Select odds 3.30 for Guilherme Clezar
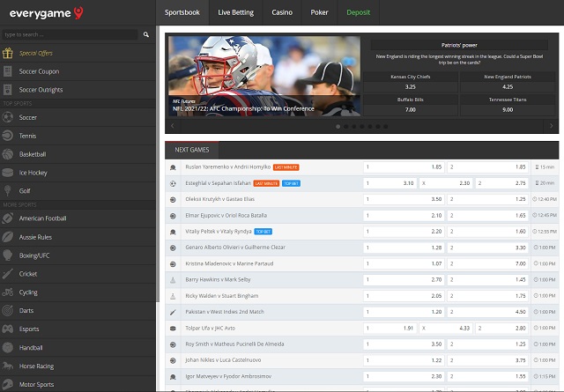Viewport: 564px width, 392px height. pos(487,248)
